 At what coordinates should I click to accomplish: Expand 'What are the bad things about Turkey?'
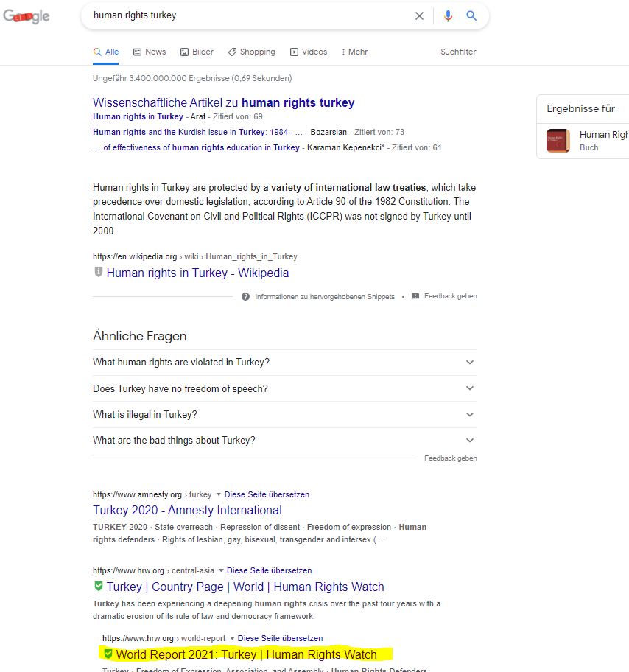tap(284, 441)
